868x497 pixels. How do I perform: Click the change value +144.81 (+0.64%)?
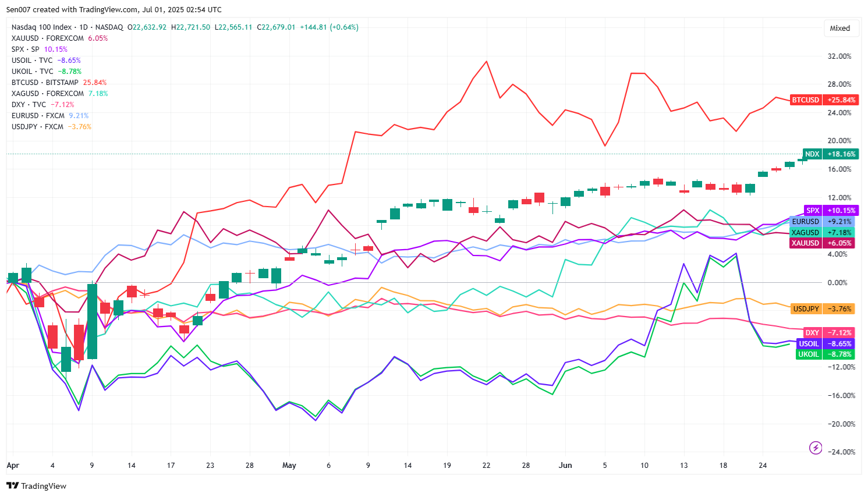pyautogui.click(x=329, y=27)
